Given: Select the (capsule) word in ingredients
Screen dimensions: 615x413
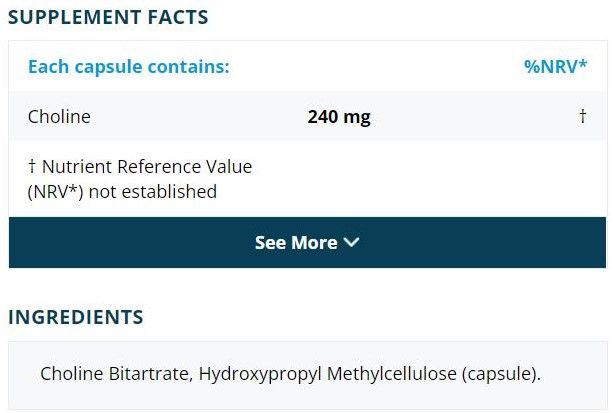Looking at the screenshot, I should 501,374.
